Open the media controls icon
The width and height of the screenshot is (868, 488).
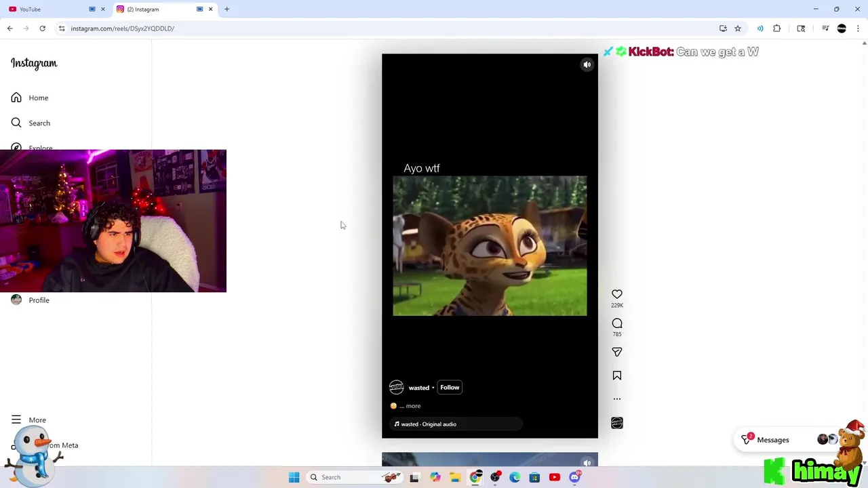pos(825,28)
